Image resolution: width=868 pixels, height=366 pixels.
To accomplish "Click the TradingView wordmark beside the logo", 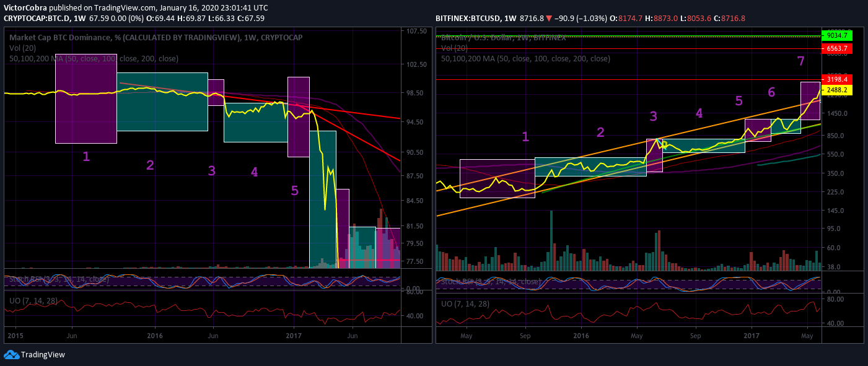I will coord(43,355).
